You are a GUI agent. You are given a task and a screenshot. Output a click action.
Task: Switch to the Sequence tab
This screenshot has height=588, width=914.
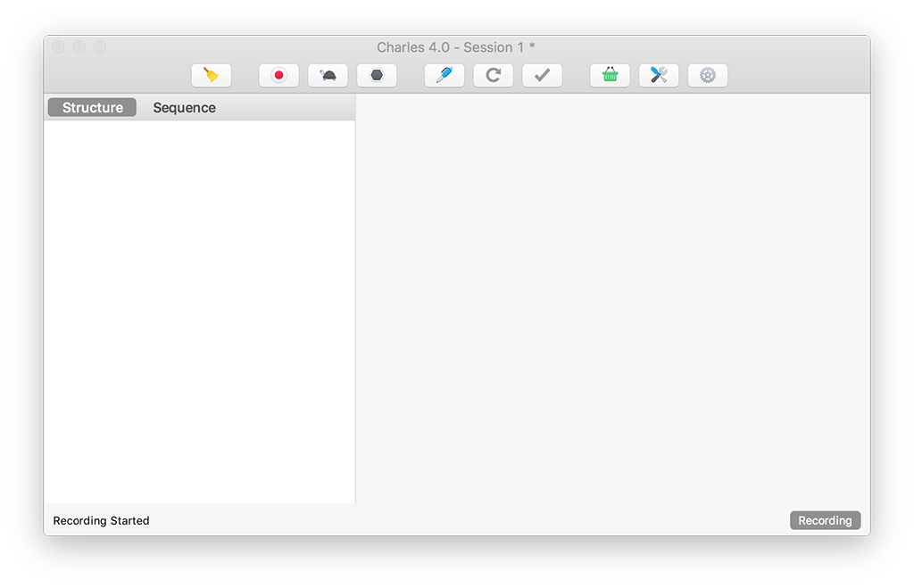click(184, 108)
